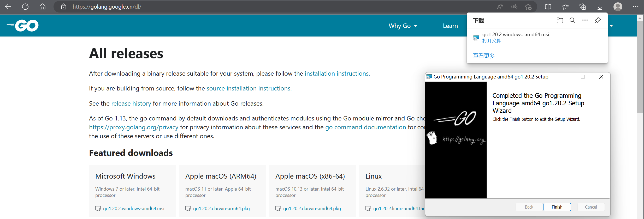Open the browser home page icon
The image size is (644, 219).
click(x=43, y=7)
